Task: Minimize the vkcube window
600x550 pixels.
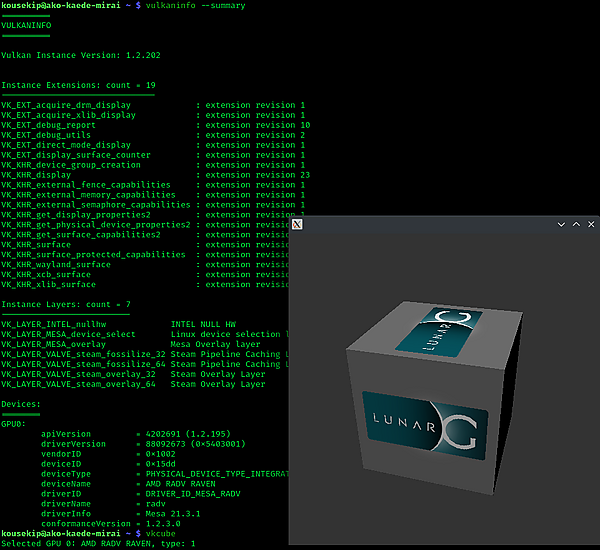Action: click(x=561, y=225)
